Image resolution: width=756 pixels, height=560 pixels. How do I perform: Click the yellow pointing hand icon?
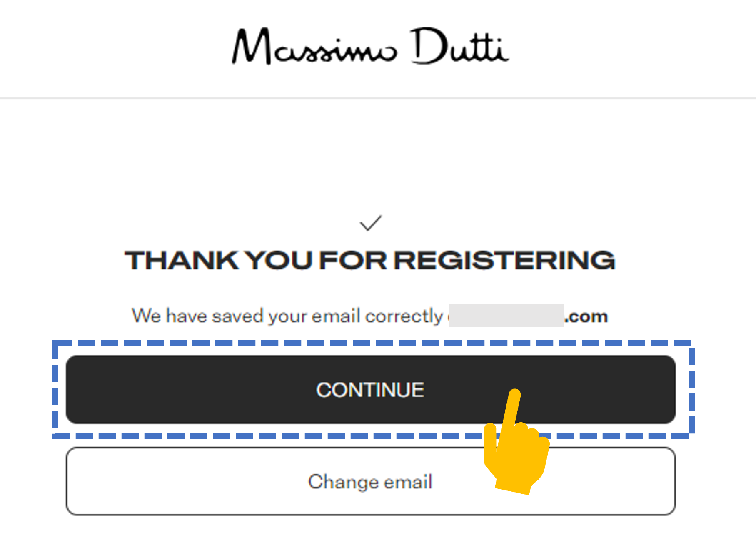516,442
